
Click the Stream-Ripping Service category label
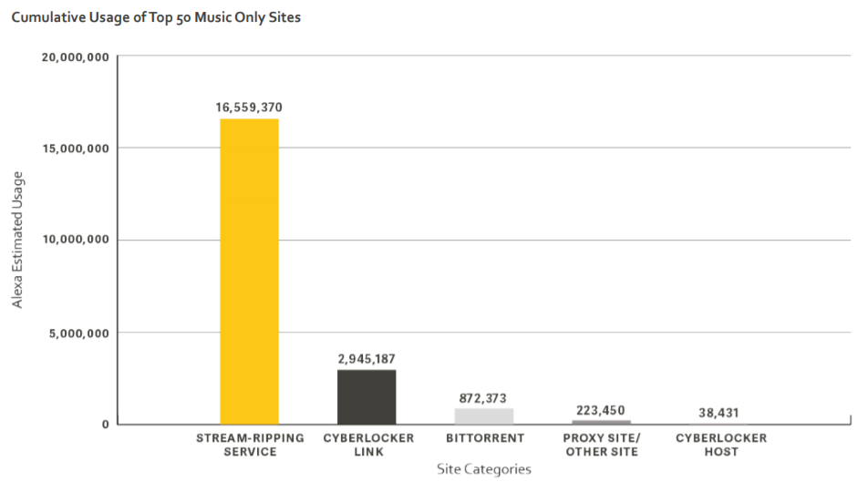click(250, 445)
